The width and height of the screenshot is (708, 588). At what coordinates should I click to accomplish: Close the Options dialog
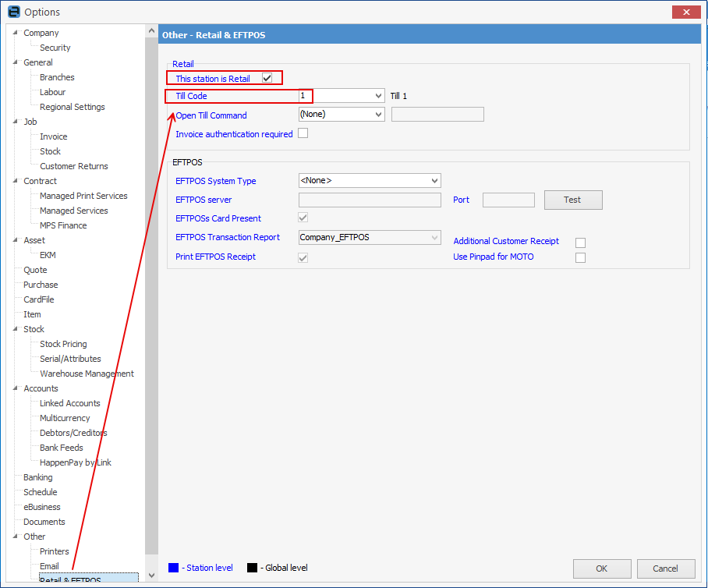[x=686, y=12]
